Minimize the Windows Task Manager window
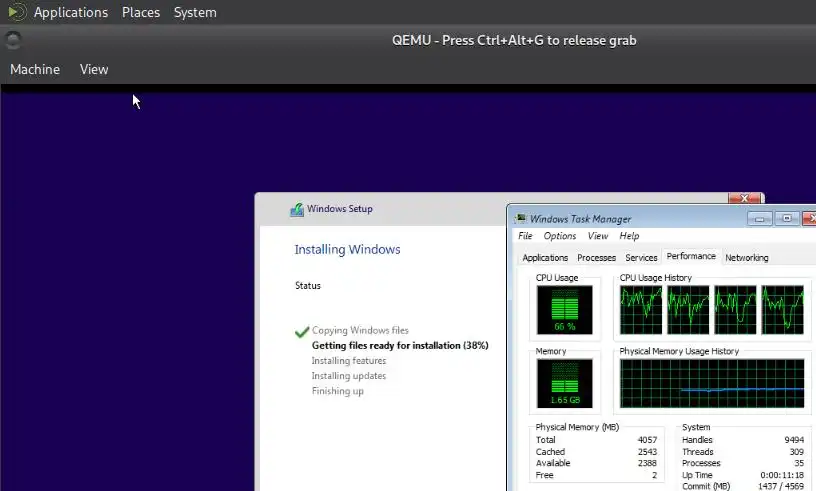816x491 pixels. pyautogui.click(x=759, y=218)
